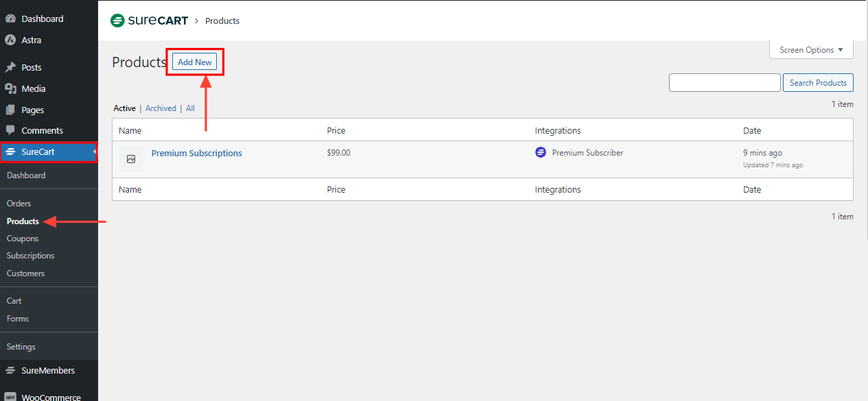This screenshot has width=868, height=401.
Task: Click the Premium Subscriber integration icon
Action: [541, 153]
